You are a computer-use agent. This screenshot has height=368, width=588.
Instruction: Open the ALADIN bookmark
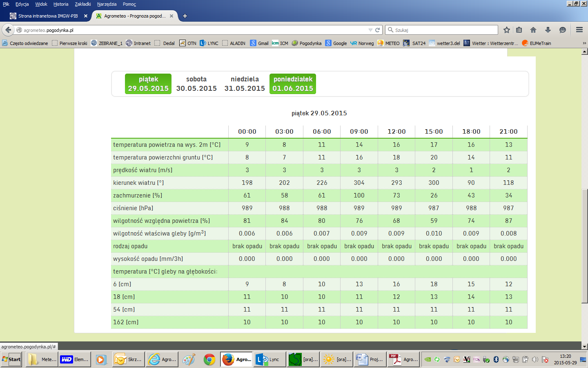pos(234,43)
